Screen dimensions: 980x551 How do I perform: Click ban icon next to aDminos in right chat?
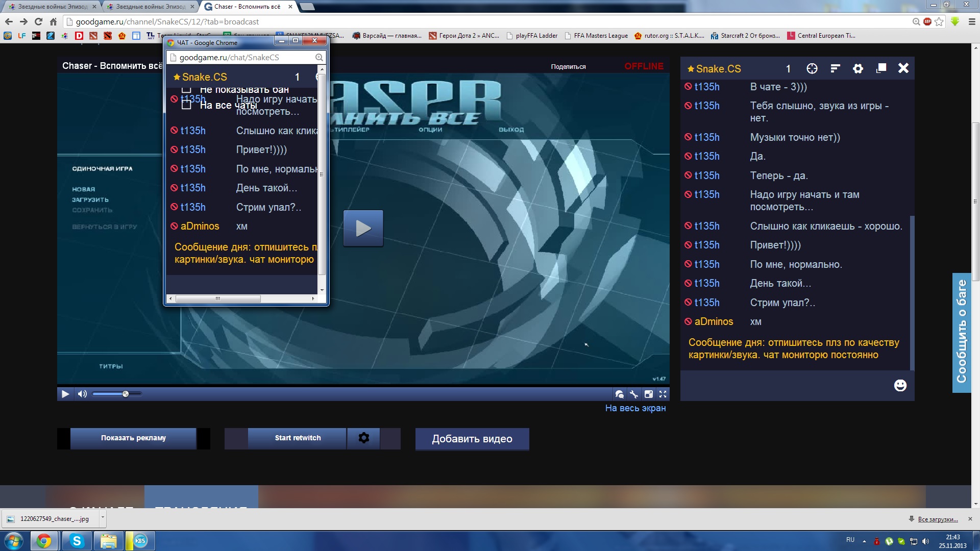click(x=688, y=321)
